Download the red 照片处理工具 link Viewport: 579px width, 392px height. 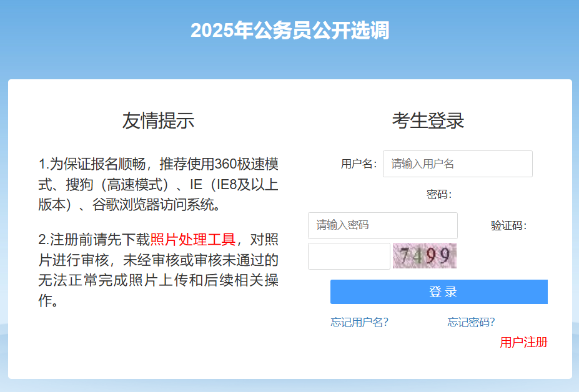point(193,240)
